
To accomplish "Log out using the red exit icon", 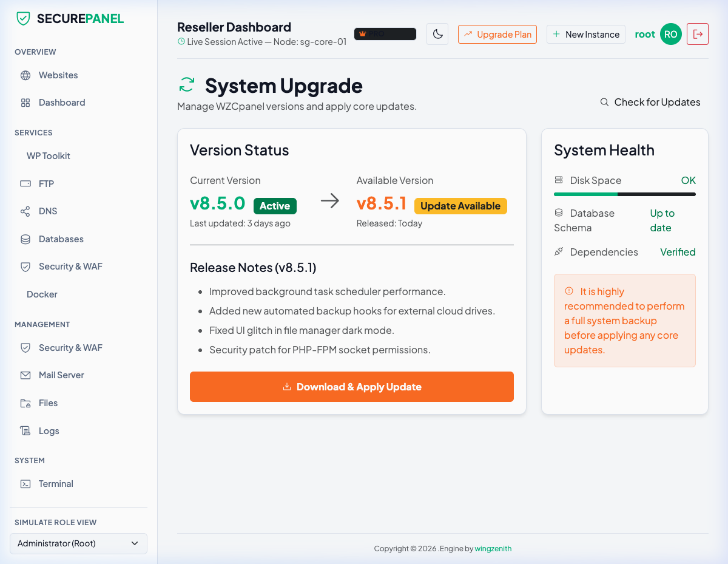I will 698,34.
